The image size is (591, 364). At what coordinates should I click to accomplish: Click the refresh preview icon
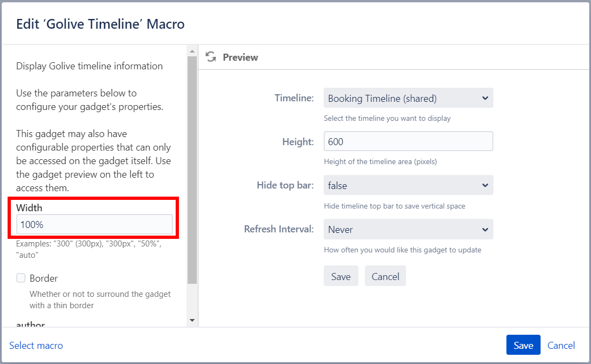pyautogui.click(x=211, y=57)
